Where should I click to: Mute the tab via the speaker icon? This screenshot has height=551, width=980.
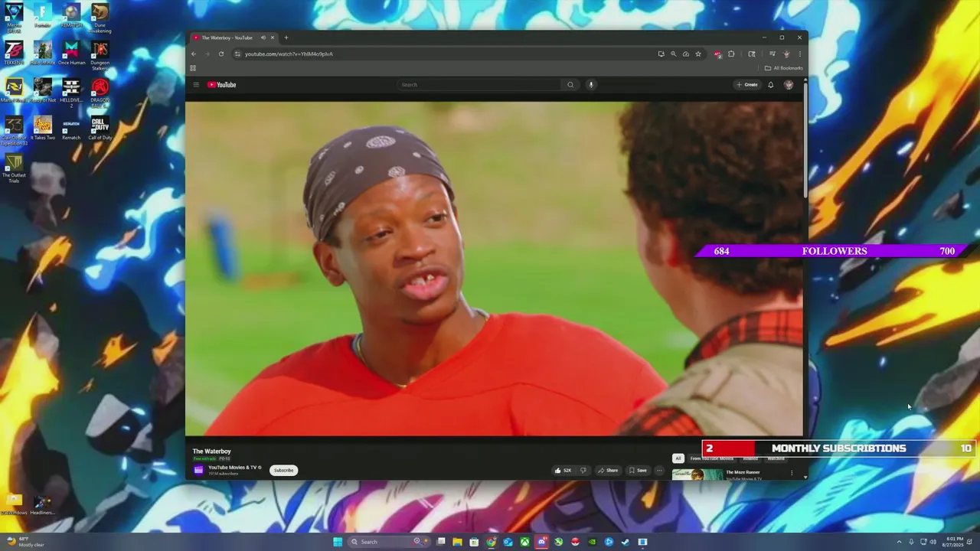coord(263,37)
